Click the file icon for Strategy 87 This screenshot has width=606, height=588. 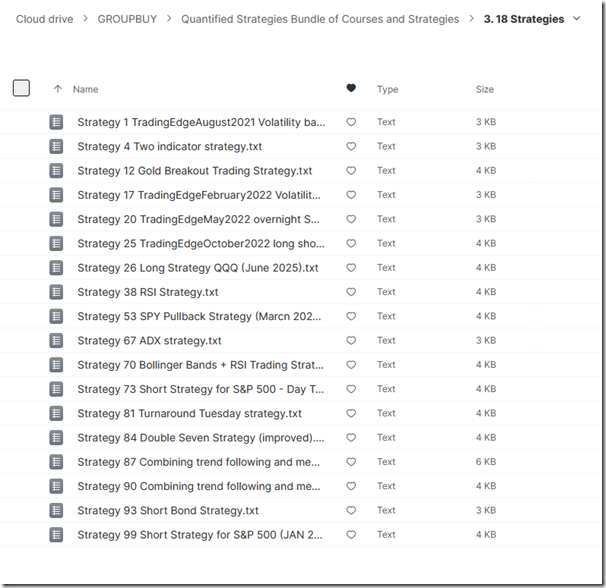[56, 462]
